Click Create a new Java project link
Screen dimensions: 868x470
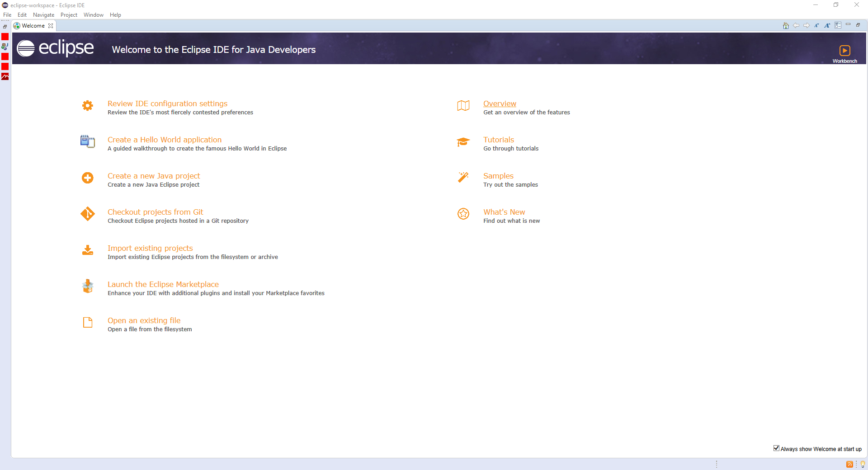click(154, 176)
